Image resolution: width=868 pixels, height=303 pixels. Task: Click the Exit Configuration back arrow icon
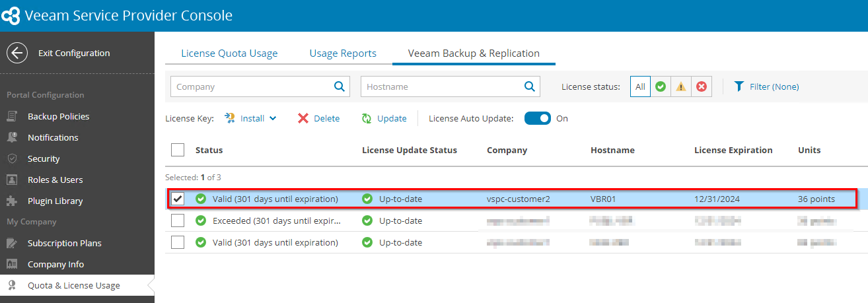[17, 53]
